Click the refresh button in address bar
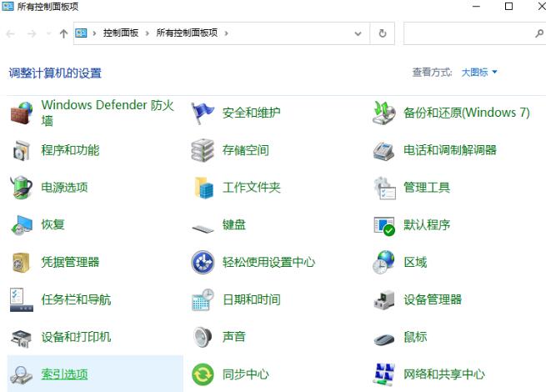This screenshot has height=392, width=546. pyautogui.click(x=383, y=33)
